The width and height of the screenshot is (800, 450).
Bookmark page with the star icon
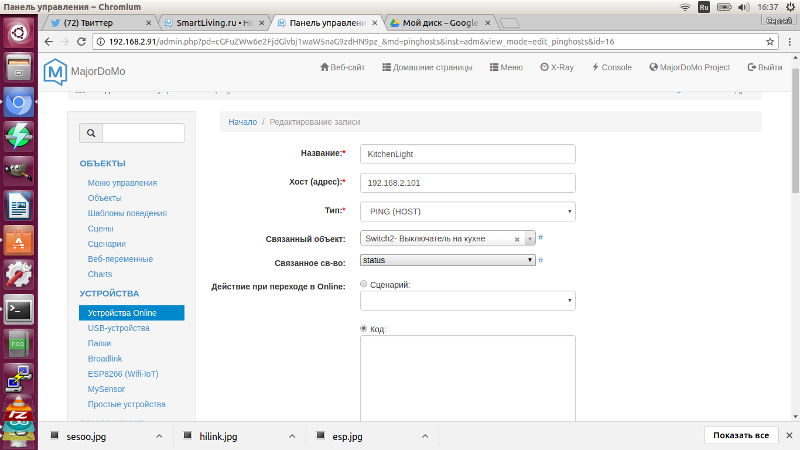pos(769,42)
